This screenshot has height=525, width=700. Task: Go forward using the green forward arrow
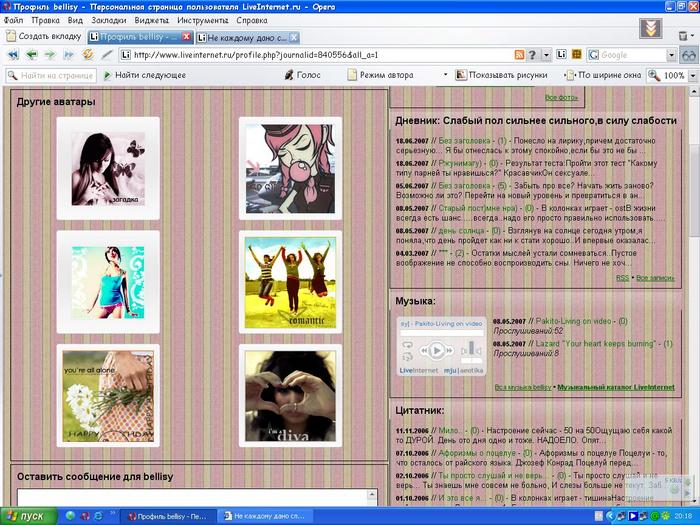[x=50, y=55]
